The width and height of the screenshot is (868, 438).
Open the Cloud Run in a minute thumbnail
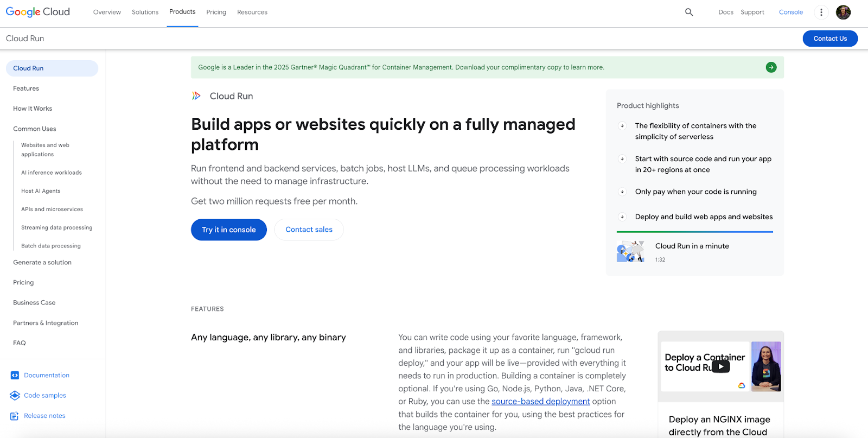630,252
